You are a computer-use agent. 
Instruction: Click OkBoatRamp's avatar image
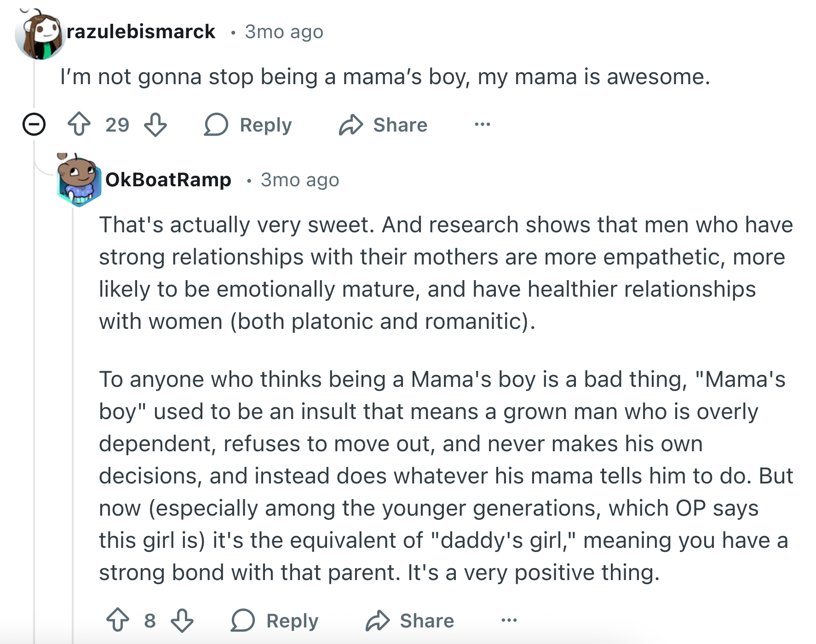(x=79, y=181)
